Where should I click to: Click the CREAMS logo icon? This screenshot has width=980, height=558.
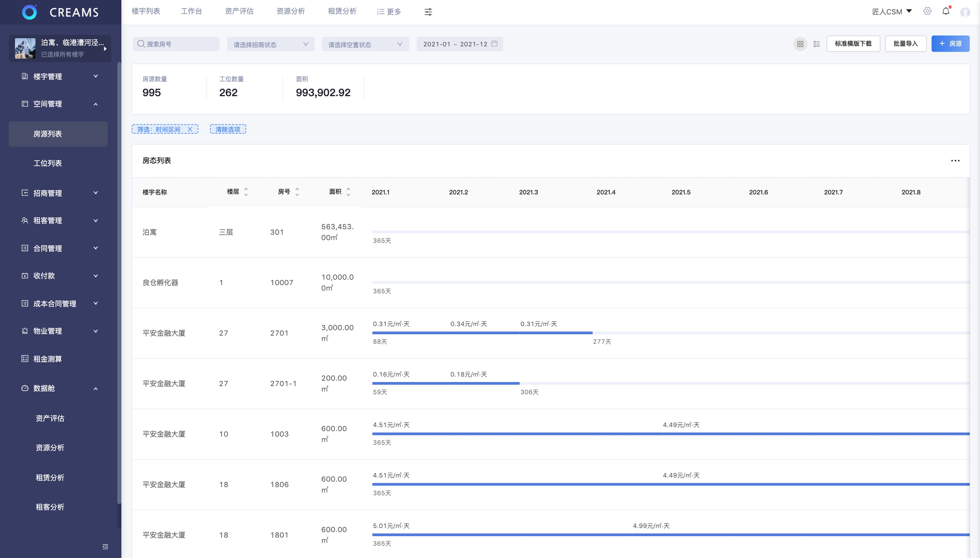point(30,12)
